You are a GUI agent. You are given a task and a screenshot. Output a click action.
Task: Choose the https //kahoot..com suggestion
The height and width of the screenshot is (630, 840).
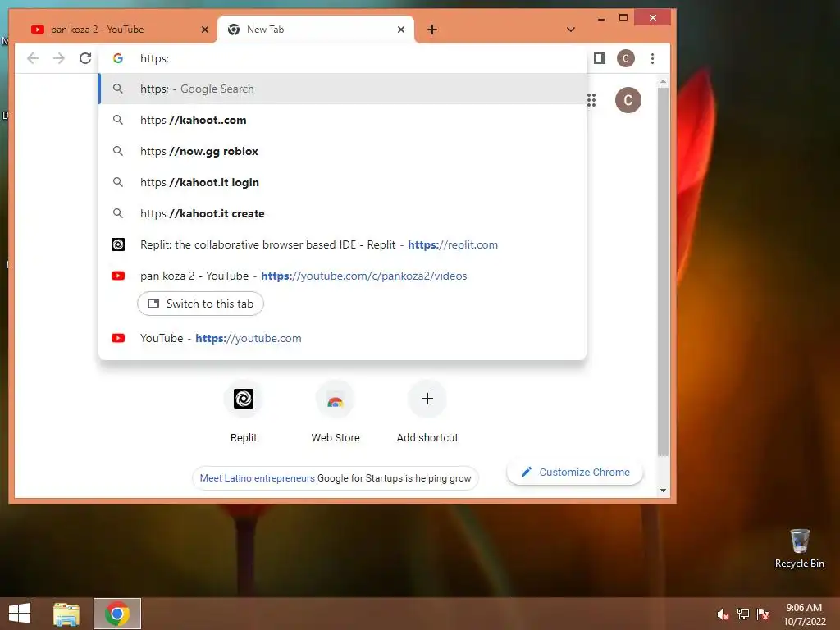click(x=343, y=120)
